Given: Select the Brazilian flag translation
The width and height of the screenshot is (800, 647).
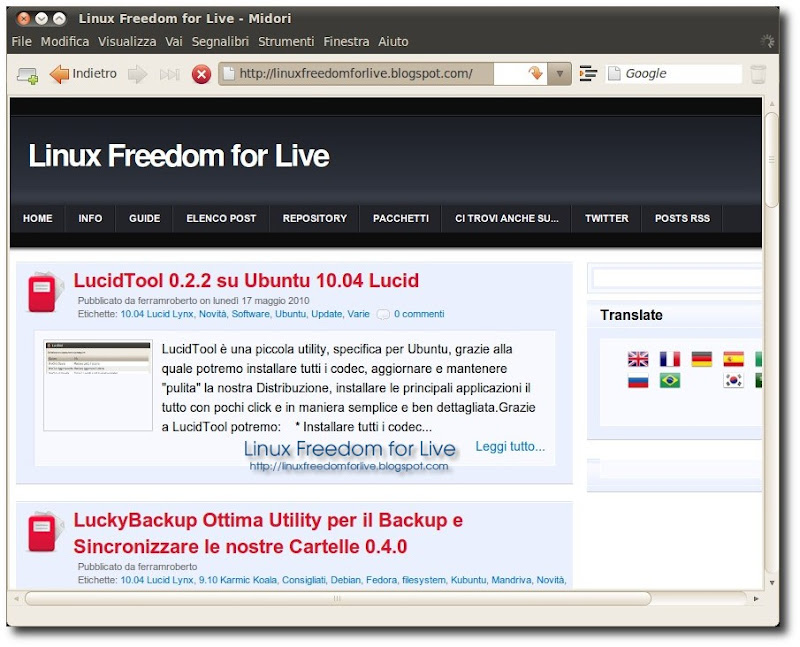Looking at the screenshot, I should click(x=669, y=381).
